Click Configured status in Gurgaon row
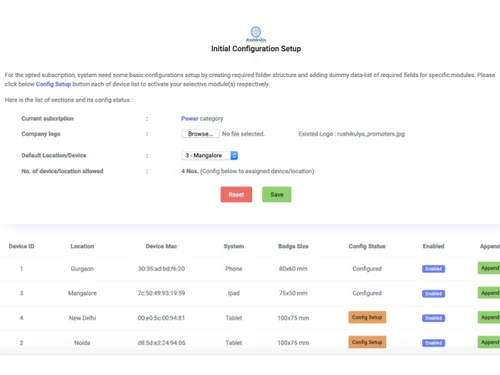Image resolution: width=500 pixels, height=375 pixels. coord(367,269)
